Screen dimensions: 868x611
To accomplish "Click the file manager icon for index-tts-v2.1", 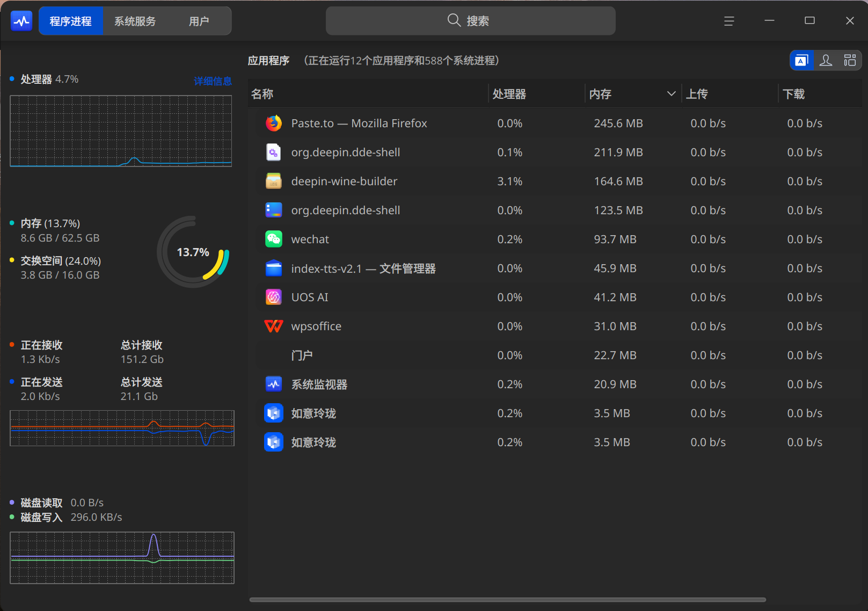I will coord(274,268).
